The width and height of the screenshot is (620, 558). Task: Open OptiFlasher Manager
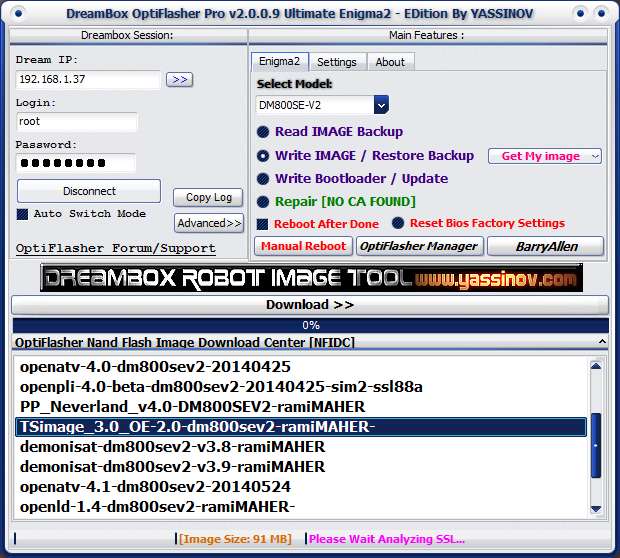point(420,246)
